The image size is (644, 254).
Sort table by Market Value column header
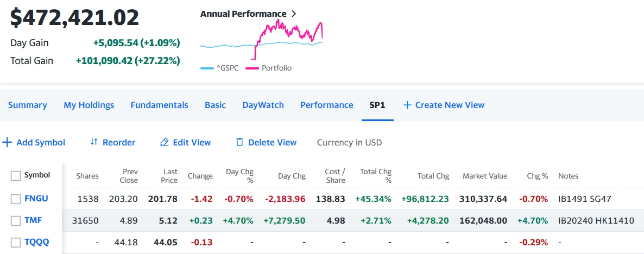[x=484, y=176]
